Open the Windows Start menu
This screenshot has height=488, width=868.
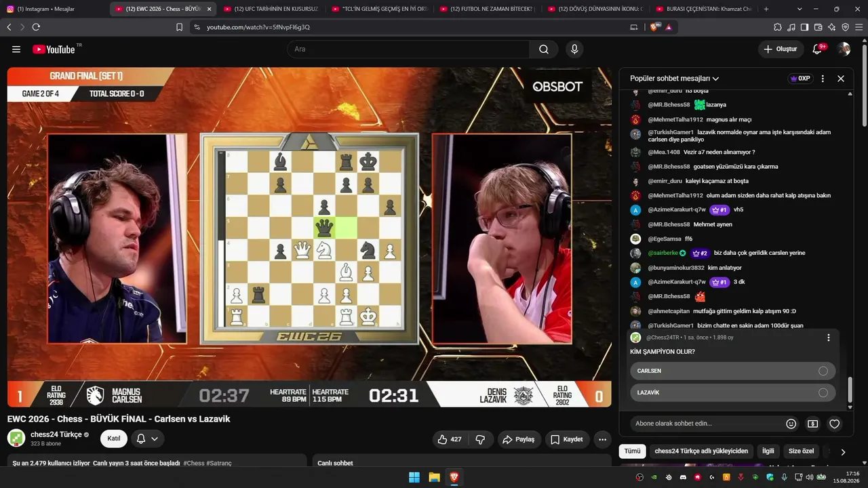click(x=414, y=478)
